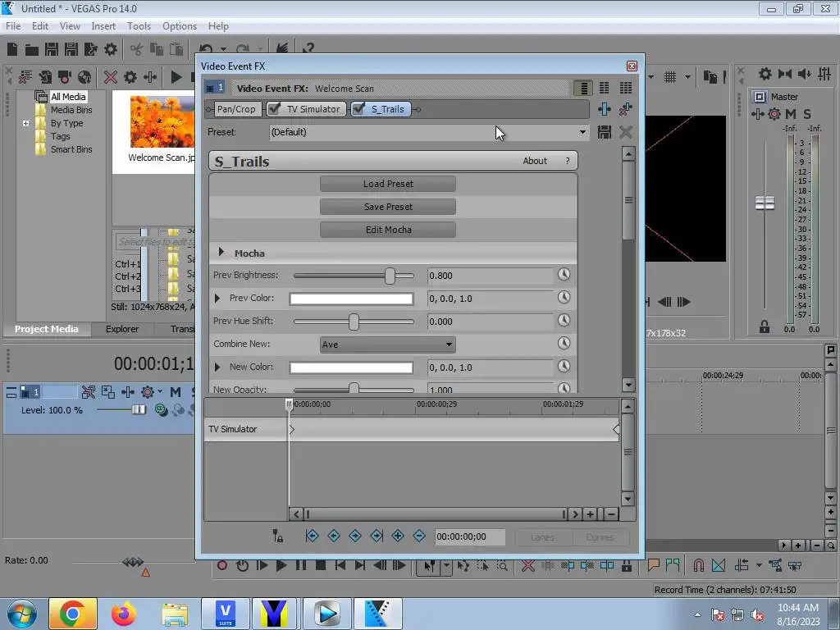Click the lock icon under Master fader
840x630 pixels.
[765, 326]
